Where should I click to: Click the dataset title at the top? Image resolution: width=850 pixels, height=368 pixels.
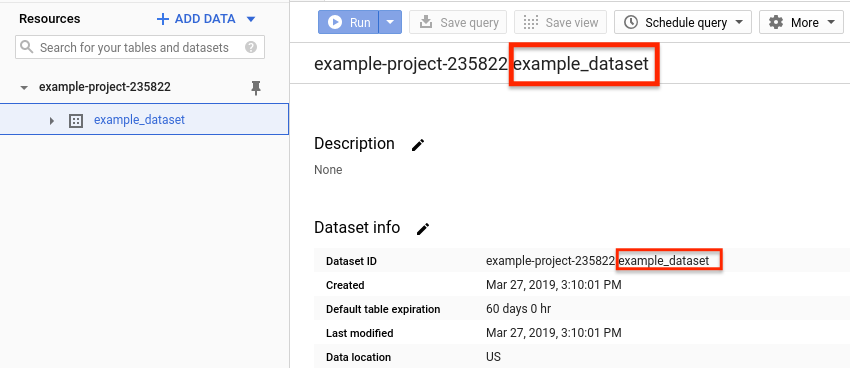[481, 64]
